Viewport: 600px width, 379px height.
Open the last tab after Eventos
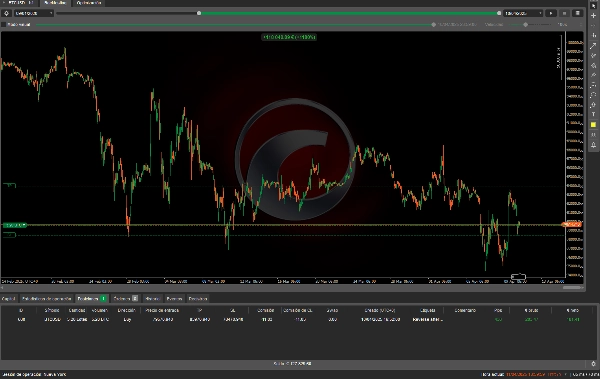(x=197, y=299)
